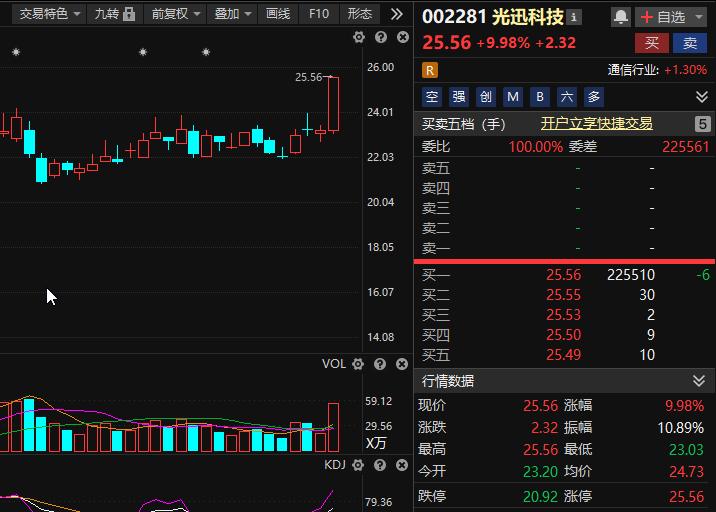Click the alert bell icon
This screenshot has height=512, width=716.
pyautogui.click(x=621, y=17)
